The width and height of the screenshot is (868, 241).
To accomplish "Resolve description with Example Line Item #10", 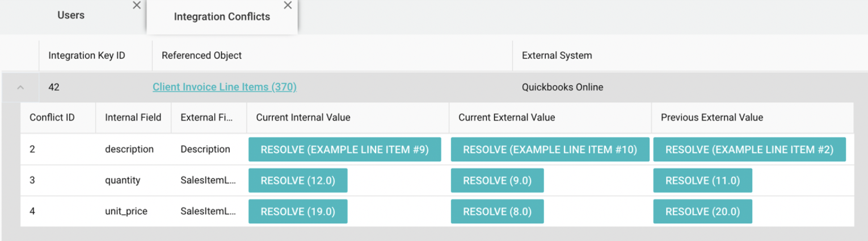I will tap(550, 149).
